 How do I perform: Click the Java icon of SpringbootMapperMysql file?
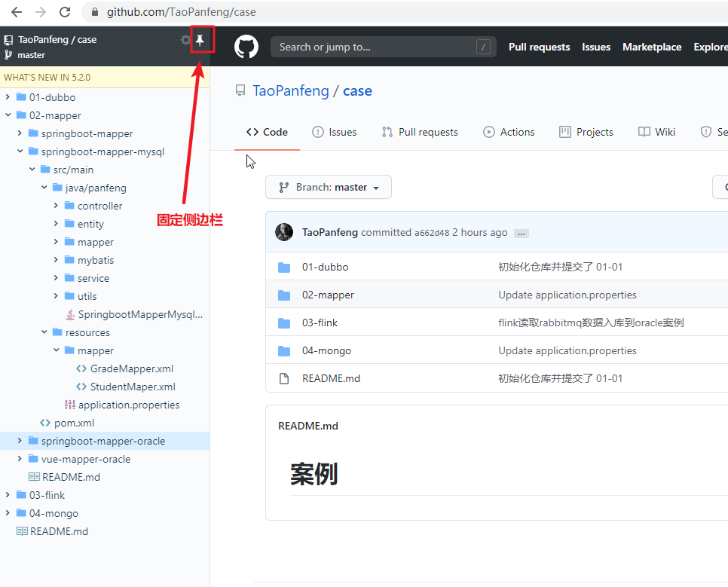[70, 314]
